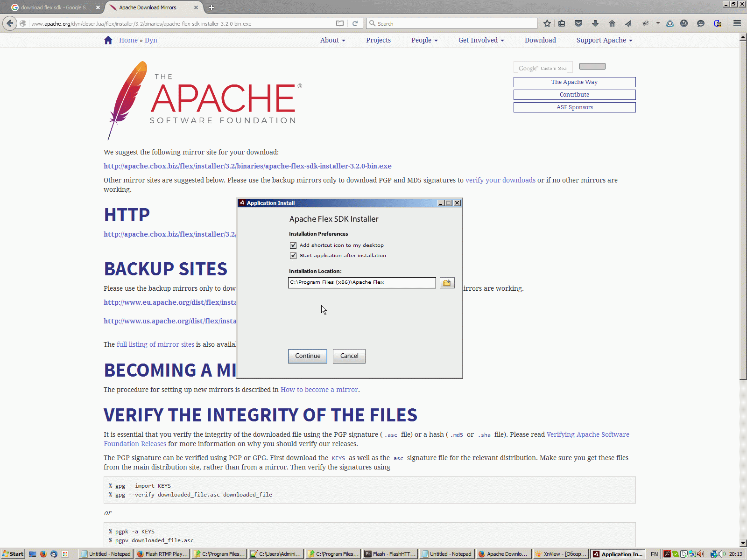Click the EN language indicator

pos(655,554)
